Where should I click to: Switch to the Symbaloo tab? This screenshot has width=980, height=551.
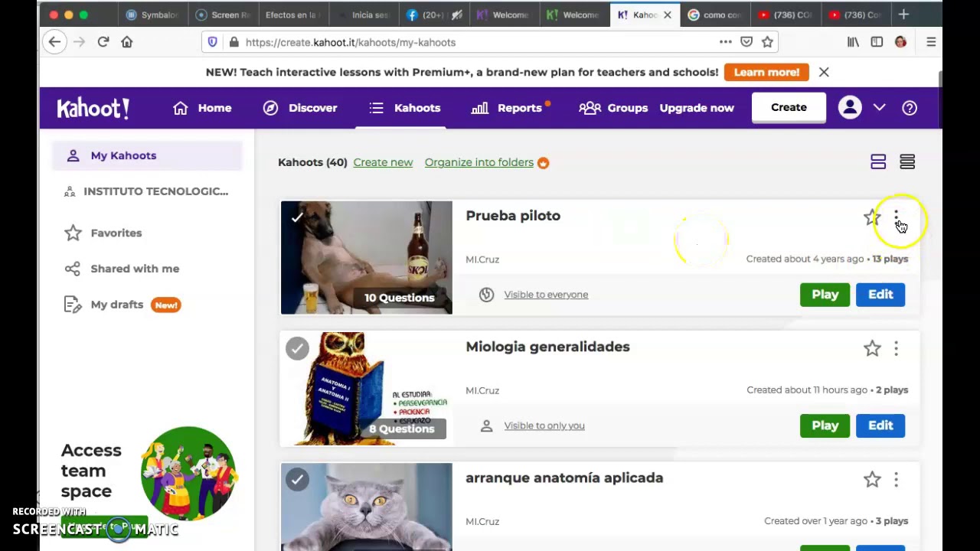click(x=152, y=15)
